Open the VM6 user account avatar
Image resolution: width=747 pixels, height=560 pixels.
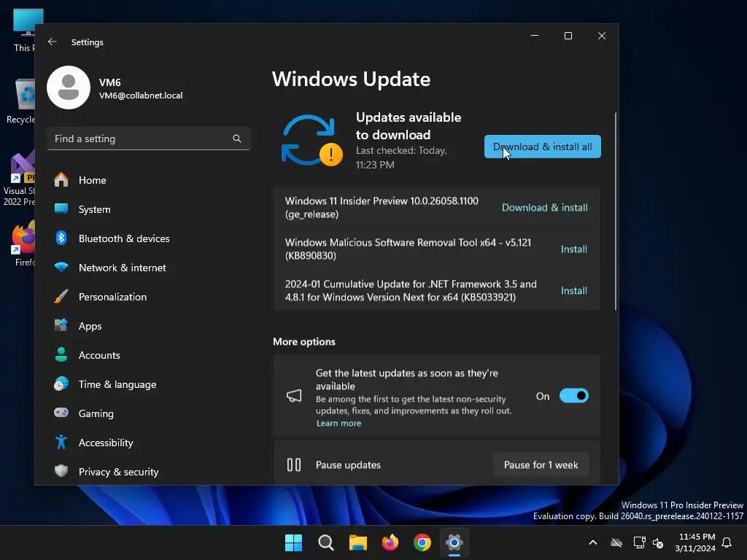click(69, 87)
